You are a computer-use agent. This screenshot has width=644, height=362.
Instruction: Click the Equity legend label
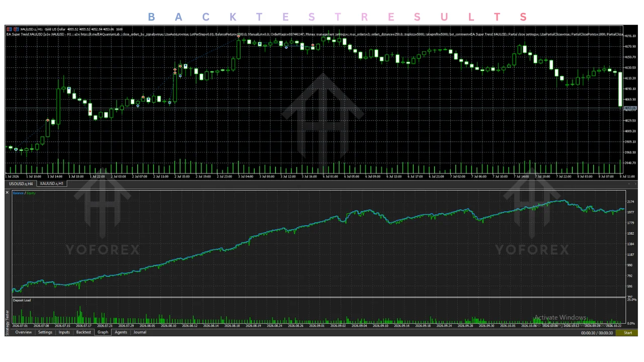click(31, 193)
